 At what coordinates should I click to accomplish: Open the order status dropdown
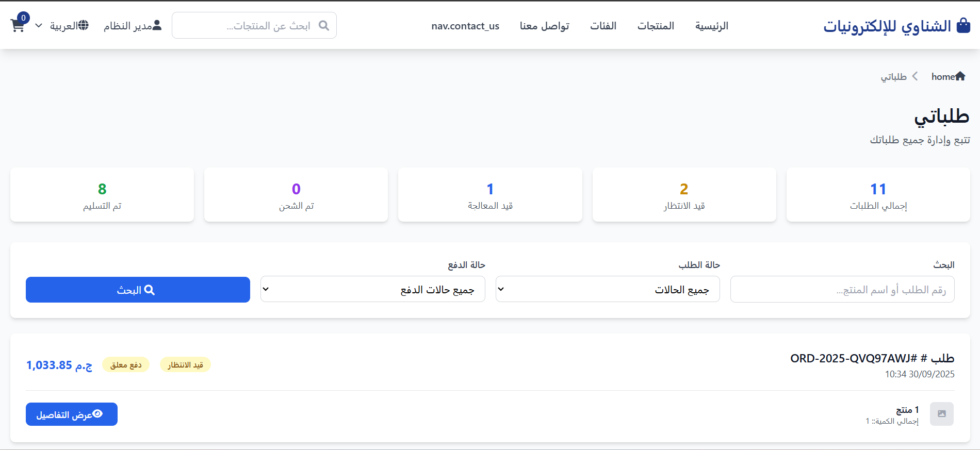tap(607, 289)
